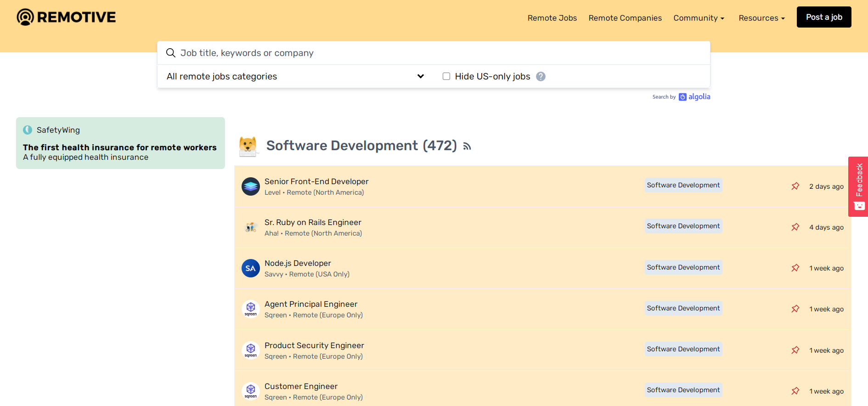Viewport: 868px width, 406px height.
Task: Click the Savvy company logo
Action: pos(251,268)
